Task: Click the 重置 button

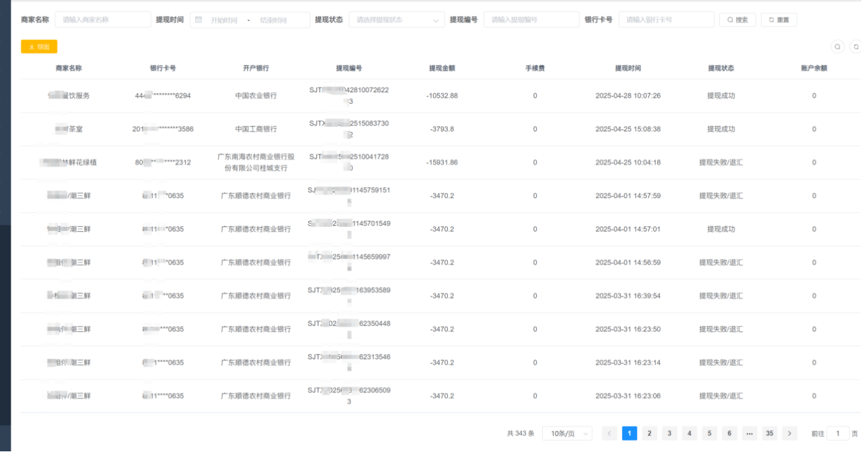Action: [x=779, y=20]
